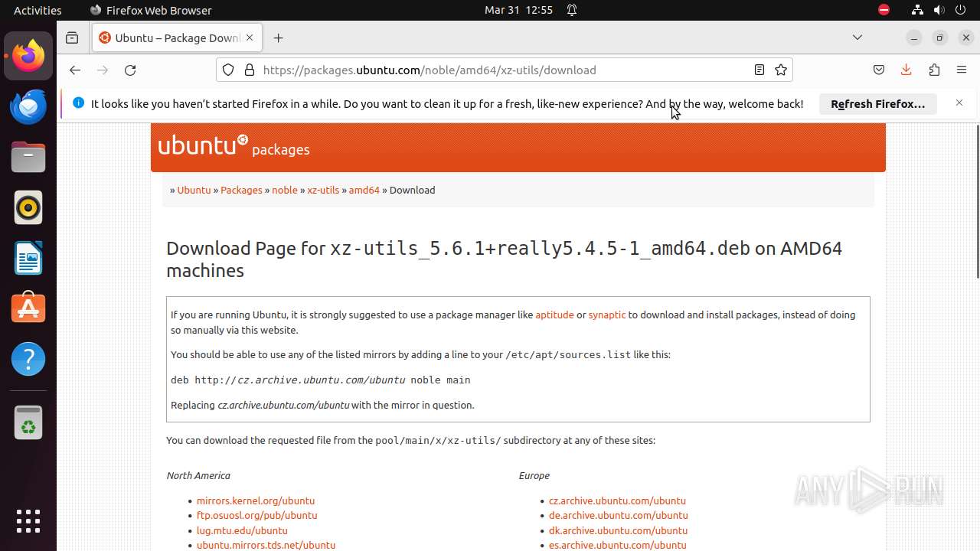Viewport: 980px width, 551px height.
Task: Expand the list all tabs chevron
Action: point(857,37)
